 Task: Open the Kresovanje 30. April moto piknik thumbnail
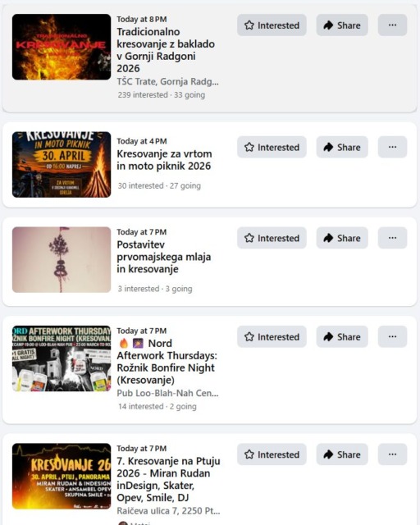(62, 164)
